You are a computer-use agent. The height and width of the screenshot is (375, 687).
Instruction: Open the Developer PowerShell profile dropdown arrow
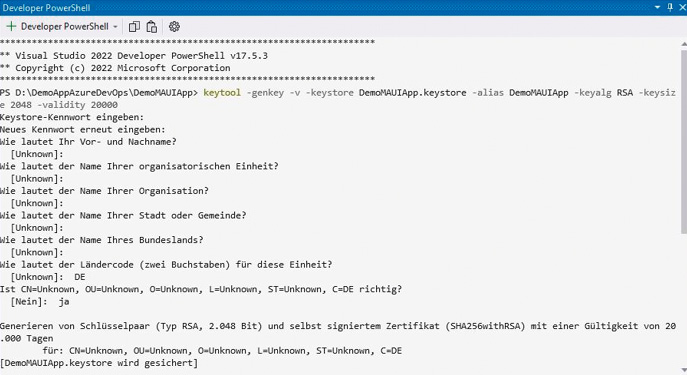(x=115, y=27)
